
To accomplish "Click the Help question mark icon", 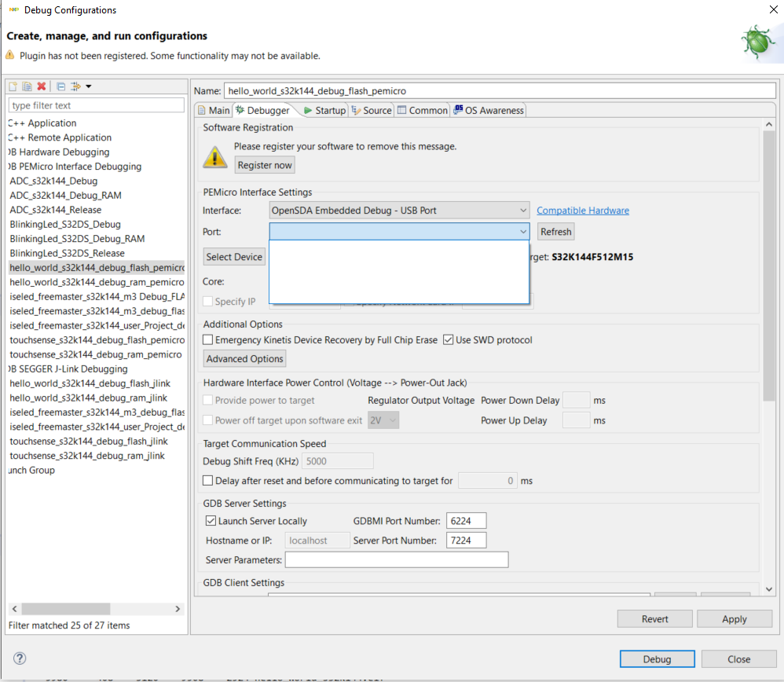I will (x=20, y=658).
